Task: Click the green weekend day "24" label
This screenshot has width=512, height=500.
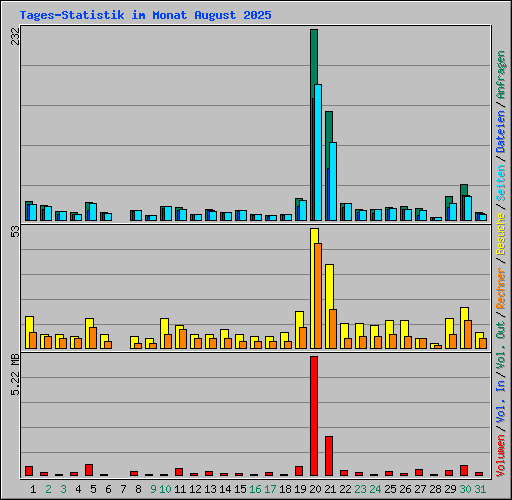Action: point(375,489)
